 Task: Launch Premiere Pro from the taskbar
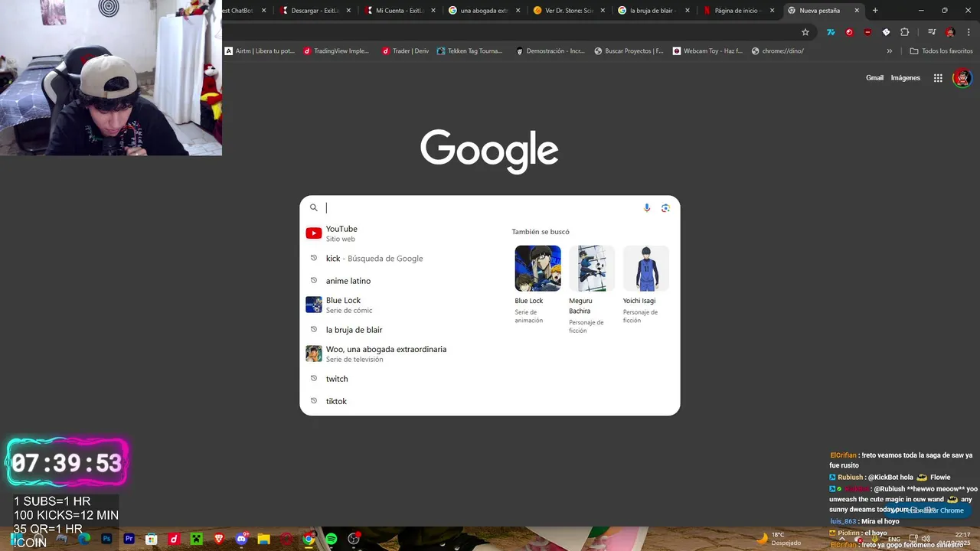(129, 539)
